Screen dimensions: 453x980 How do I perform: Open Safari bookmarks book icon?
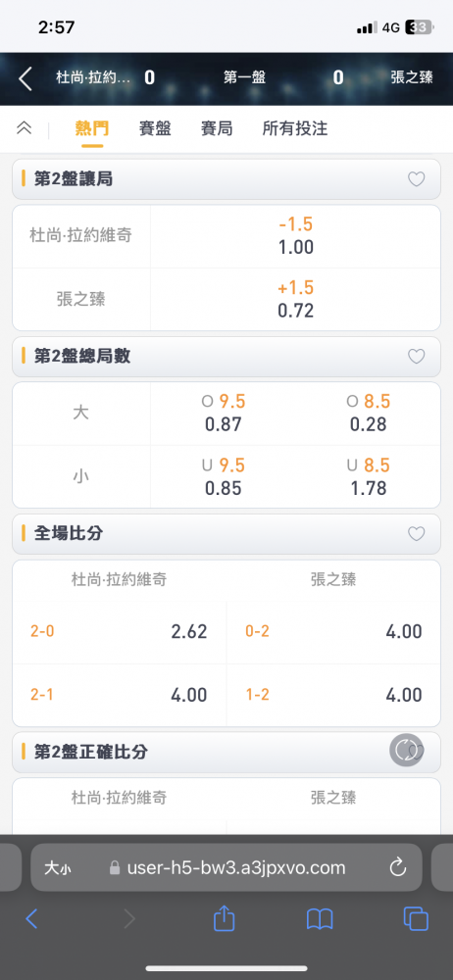pos(320,919)
